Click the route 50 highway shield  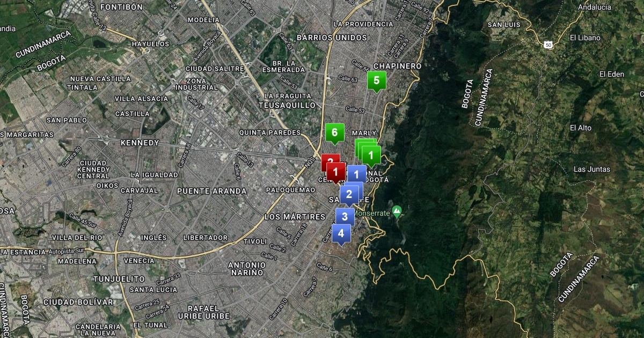548,45
